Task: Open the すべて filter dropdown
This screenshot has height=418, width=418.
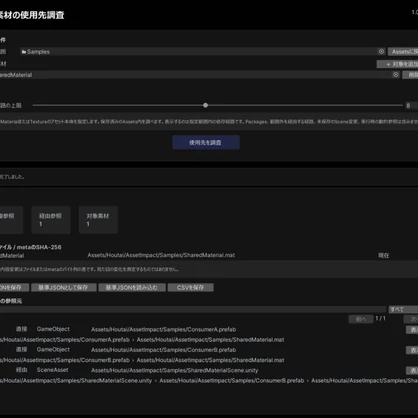Action: coord(403,309)
